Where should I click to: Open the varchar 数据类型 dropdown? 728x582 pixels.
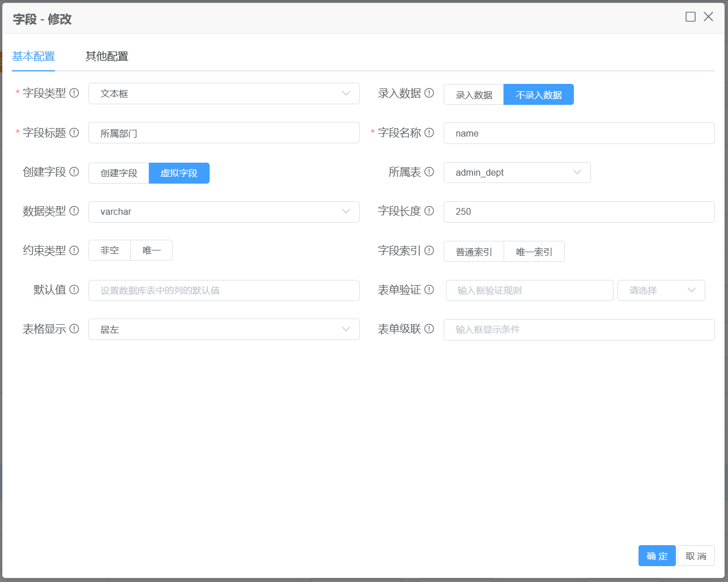tap(224, 211)
